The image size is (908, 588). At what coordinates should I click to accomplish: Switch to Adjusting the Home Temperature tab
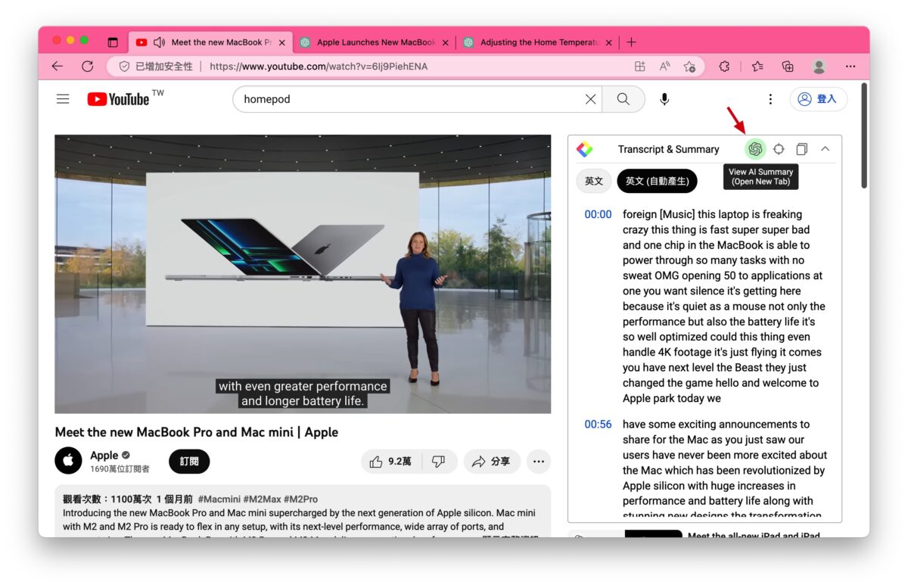coord(539,42)
